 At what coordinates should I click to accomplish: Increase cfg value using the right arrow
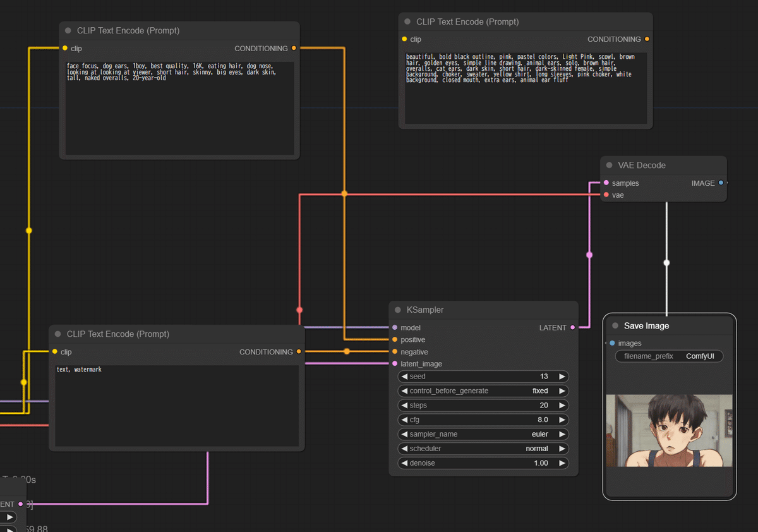coord(562,420)
